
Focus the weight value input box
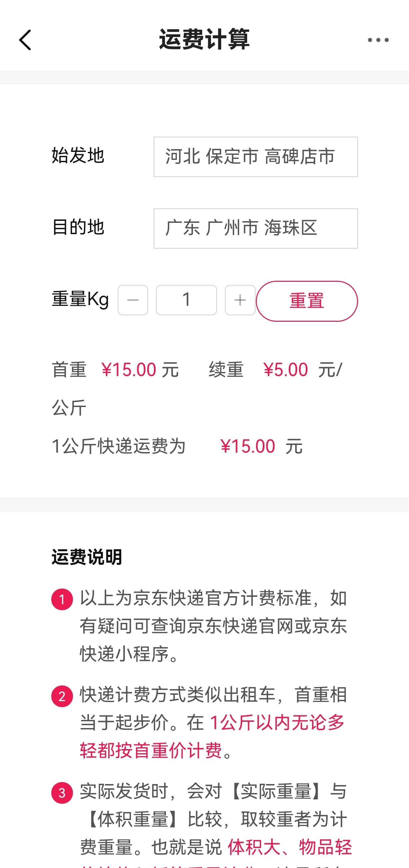(186, 300)
